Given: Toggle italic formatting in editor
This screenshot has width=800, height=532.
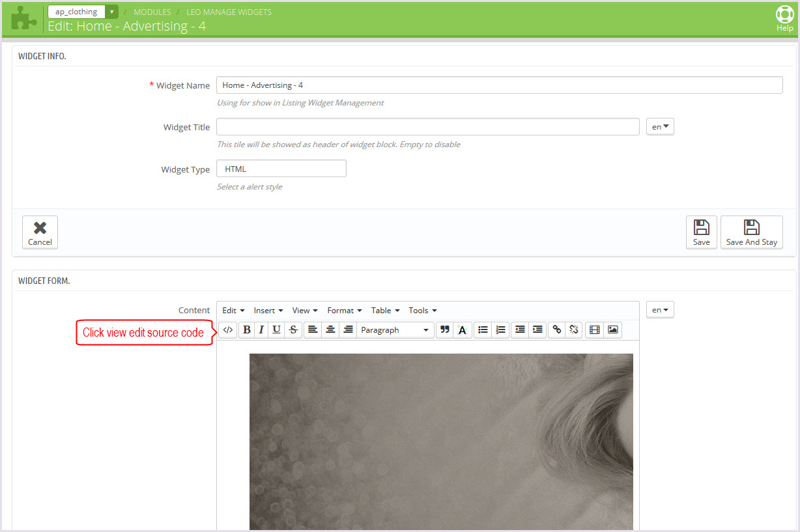Looking at the screenshot, I should pyautogui.click(x=261, y=330).
